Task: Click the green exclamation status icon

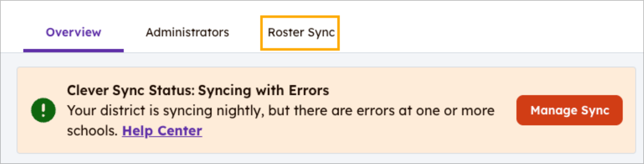Action: pyautogui.click(x=43, y=110)
